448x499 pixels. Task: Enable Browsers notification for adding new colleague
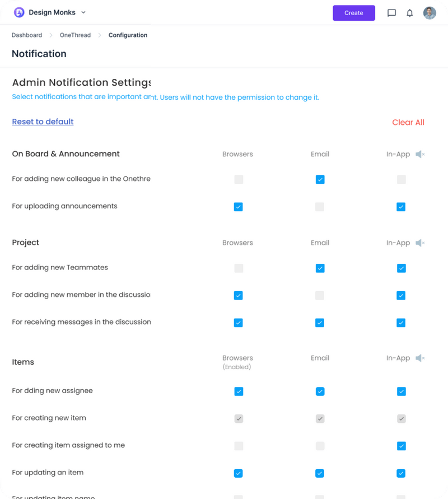(x=239, y=179)
